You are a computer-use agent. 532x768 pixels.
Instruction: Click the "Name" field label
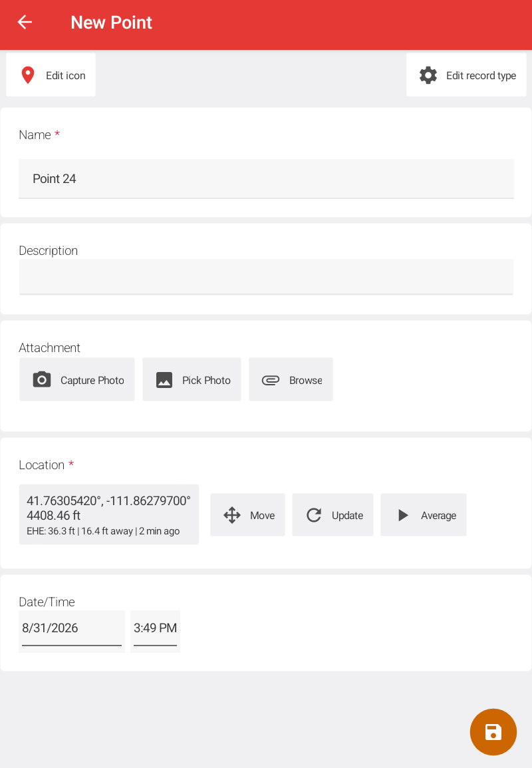[35, 134]
